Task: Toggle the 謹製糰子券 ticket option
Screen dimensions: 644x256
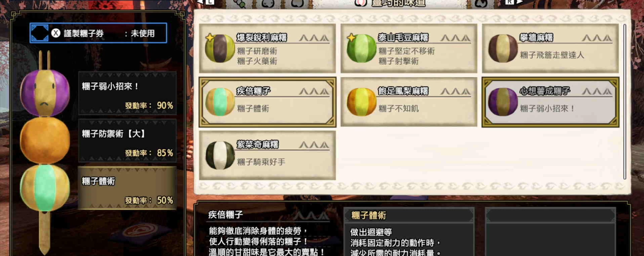Action: pyautogui.click(x=98, y=33)
